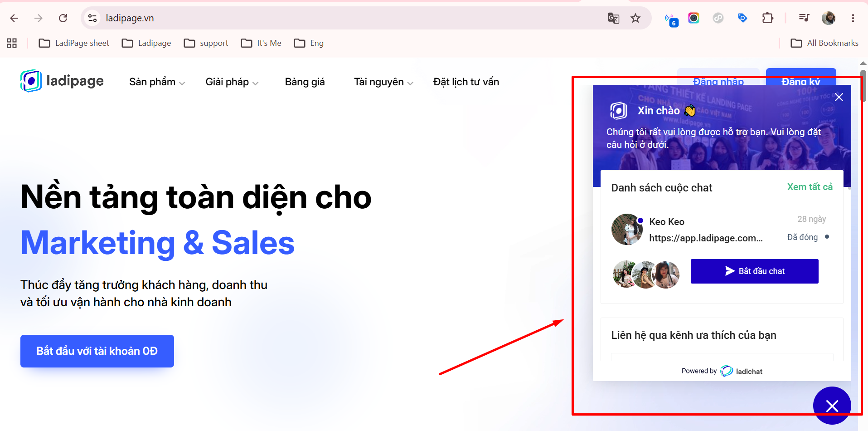Click the Đã đóng status text
Screen dimensions: 868x431
click(802, 237)
